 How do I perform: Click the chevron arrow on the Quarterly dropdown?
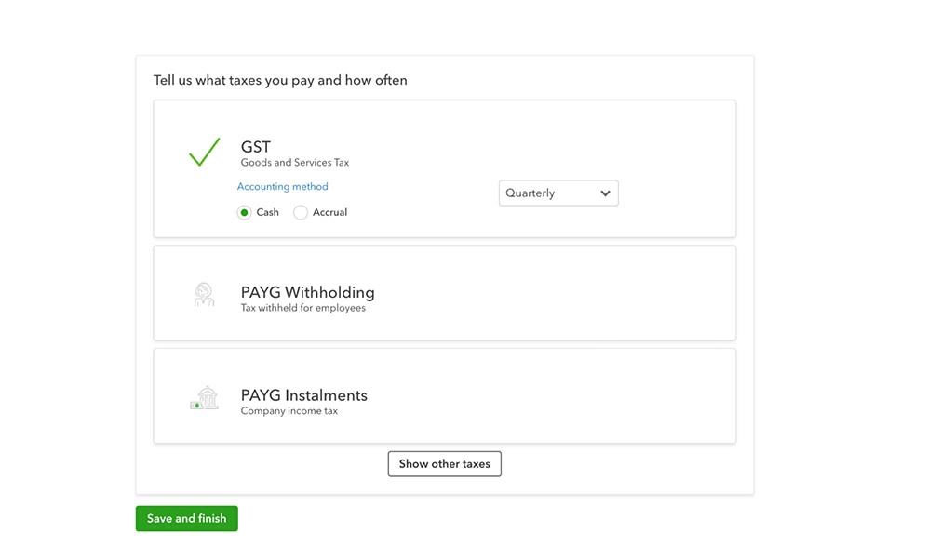click(x=605, y=193)
